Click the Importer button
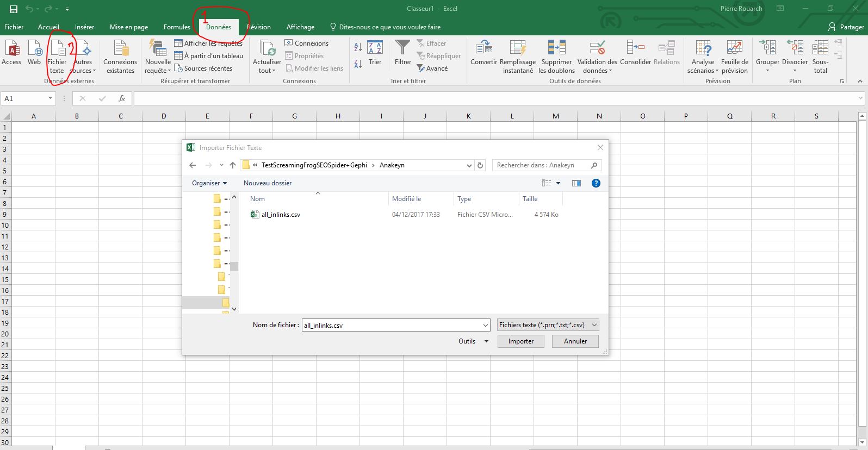The height and width of the screenshot is (450, 868). tap(521, 341)
